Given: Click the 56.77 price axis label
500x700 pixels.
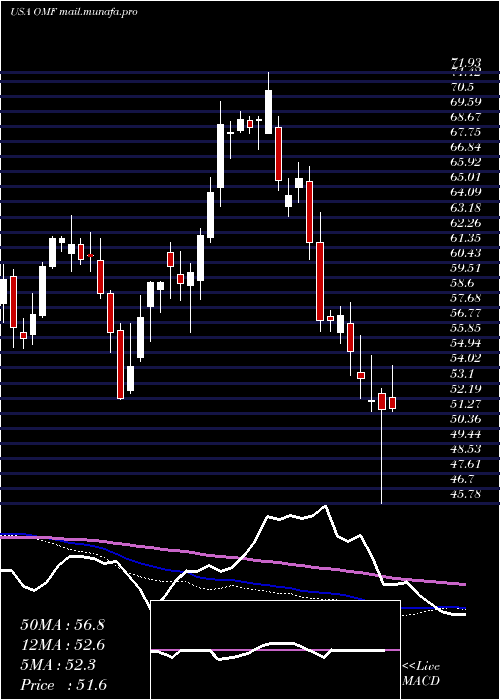Looking at the screenshot, I should click(x=467, y=313).
